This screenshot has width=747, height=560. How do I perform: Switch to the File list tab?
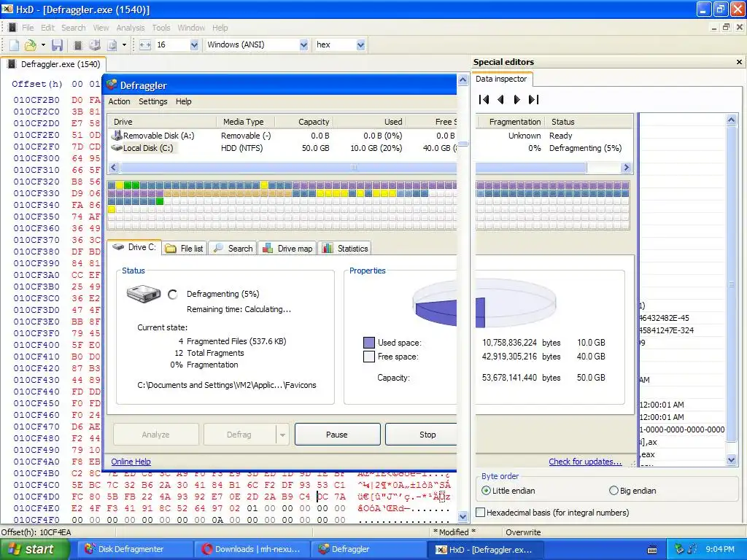[x=185, y=249]
